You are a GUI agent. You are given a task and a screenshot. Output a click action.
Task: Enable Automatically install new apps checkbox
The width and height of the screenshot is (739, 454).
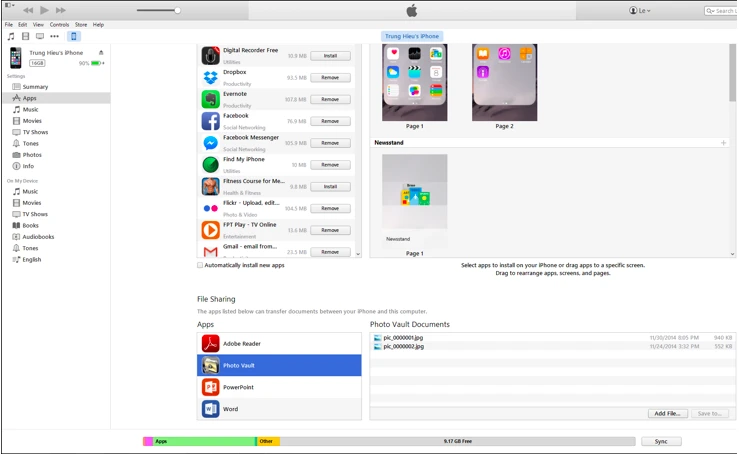point(200,265)
